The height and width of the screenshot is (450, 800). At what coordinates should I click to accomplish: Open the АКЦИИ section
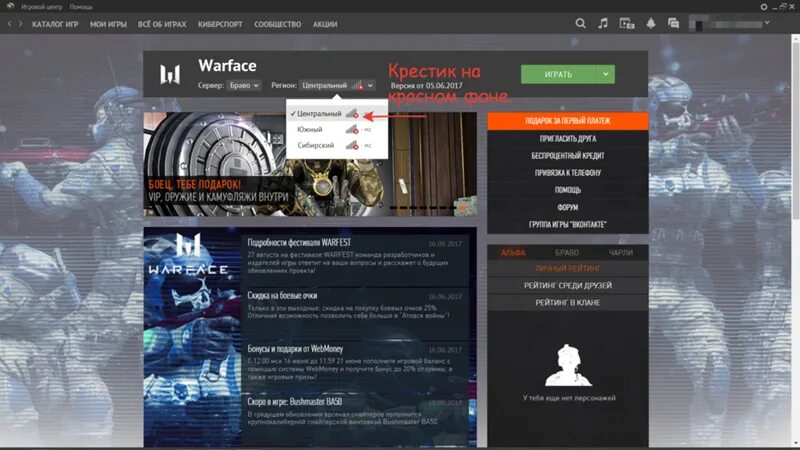pos(325,24)
